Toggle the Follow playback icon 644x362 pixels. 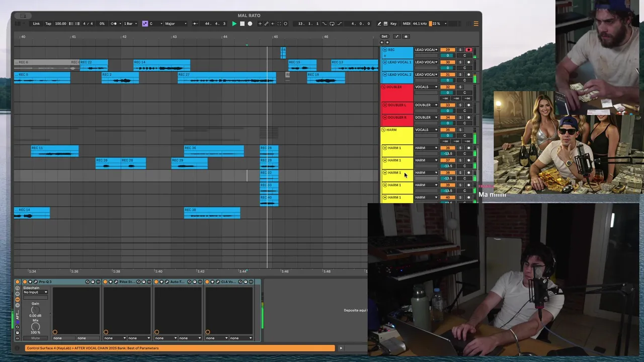(x=195, y=24)
